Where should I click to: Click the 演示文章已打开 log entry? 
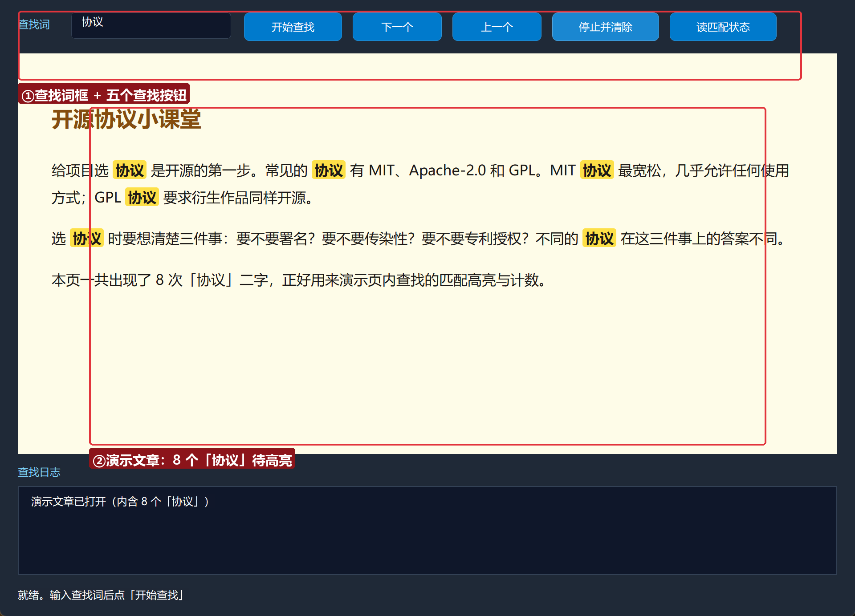pyautogui.click(x=120, y=502)
